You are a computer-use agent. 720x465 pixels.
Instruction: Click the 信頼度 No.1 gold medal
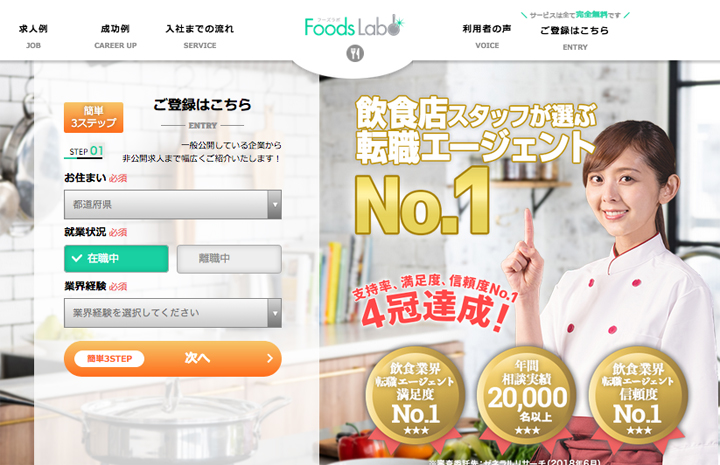(638, 396)
